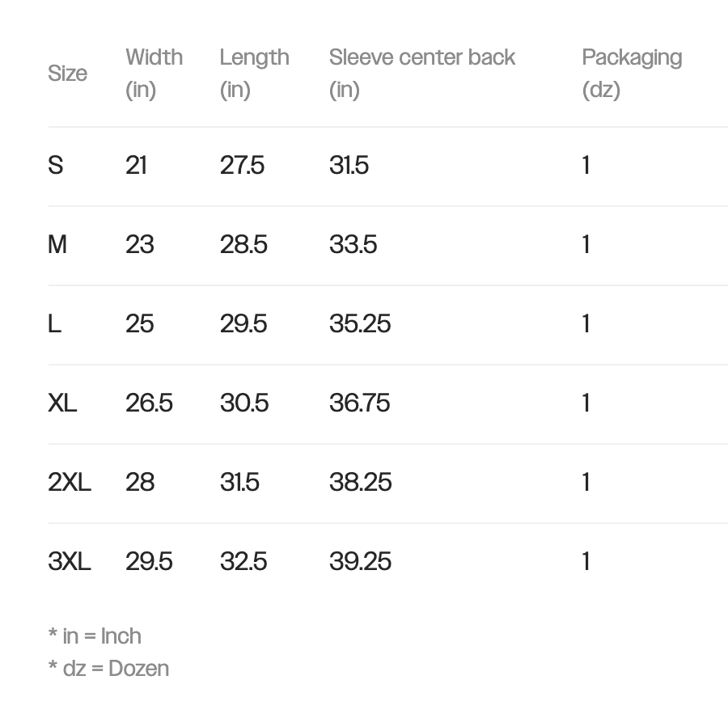Viewport: 728px width, 718px height.
Task: Select the M size row label
Action: (x=57, y=245)
